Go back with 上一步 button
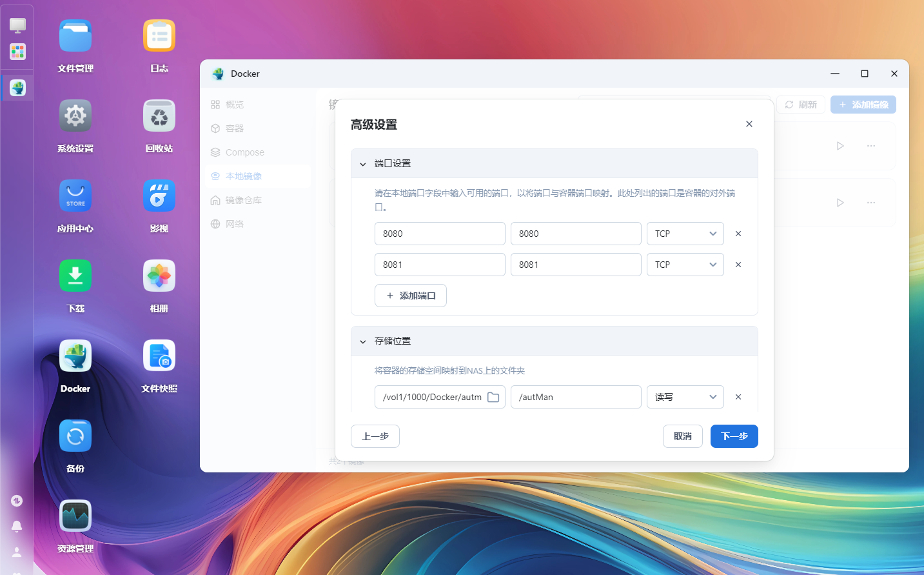The height and width of the screenshot is (575, 924). [375, 436]
